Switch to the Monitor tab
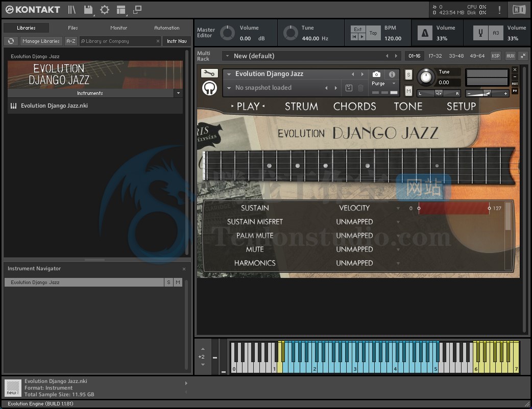 [119, 28]
